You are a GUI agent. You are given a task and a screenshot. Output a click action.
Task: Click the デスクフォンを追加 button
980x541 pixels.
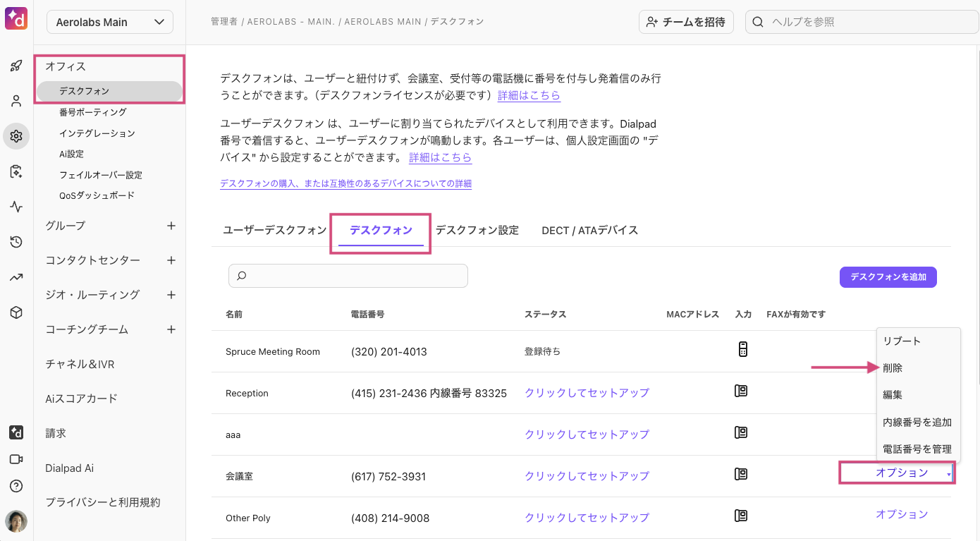(888, 277)
